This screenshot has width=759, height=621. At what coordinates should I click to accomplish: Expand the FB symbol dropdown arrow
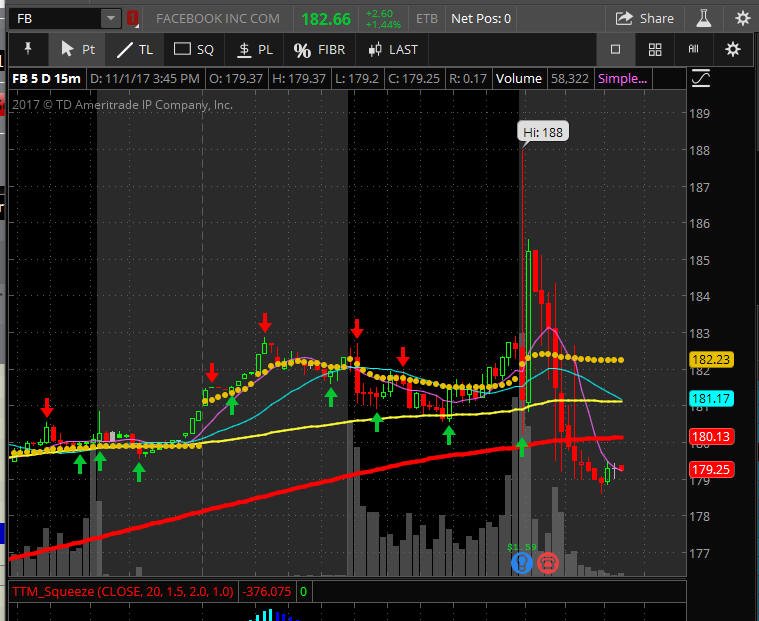[x=111, y=18]
